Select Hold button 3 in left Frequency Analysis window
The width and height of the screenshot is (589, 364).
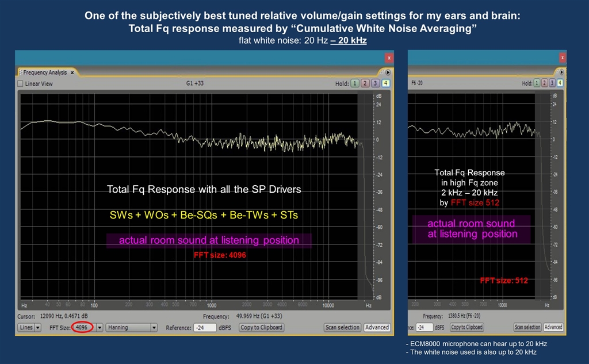coord(375,83)
